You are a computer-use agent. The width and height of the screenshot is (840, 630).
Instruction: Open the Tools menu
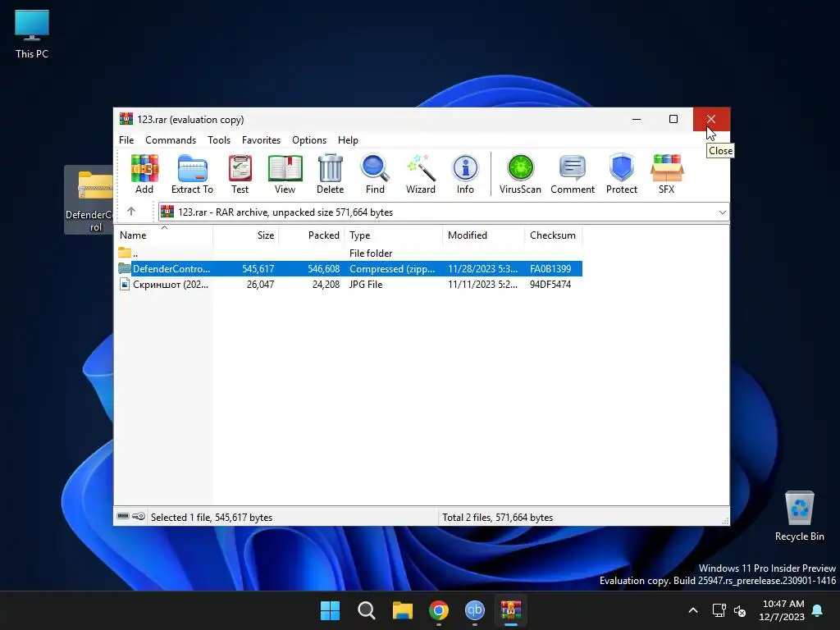click(219, 139)
